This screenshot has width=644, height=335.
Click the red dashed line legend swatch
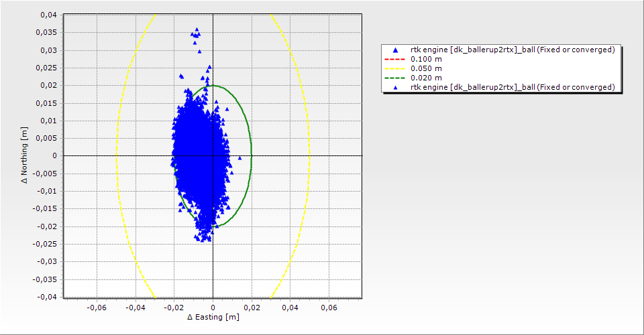(394, 59)
